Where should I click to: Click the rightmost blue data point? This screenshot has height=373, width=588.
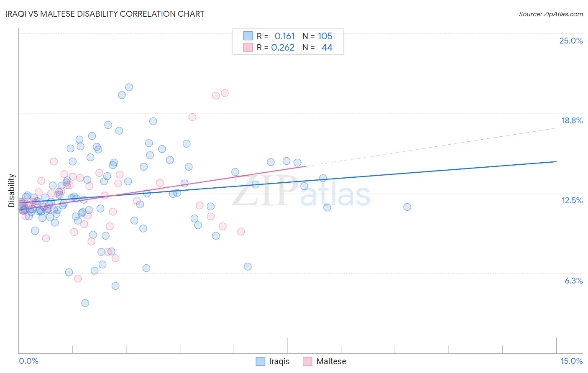click(407, 207)
